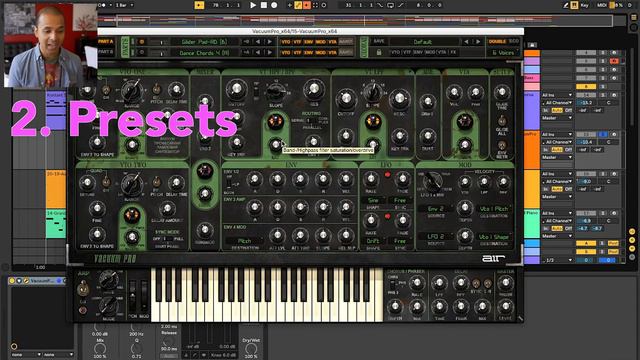
Task: Click the Dry/Wet knob in device
Action: pos(251,349)
